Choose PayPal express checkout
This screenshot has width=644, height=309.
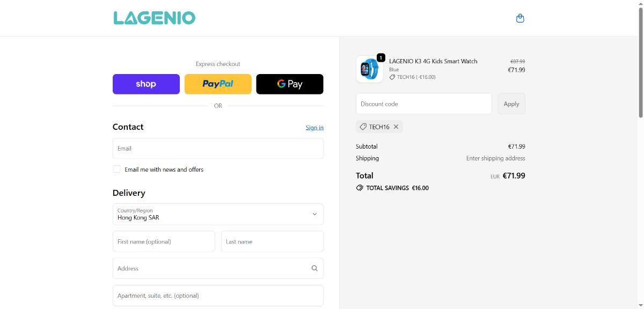pos(218,84)
